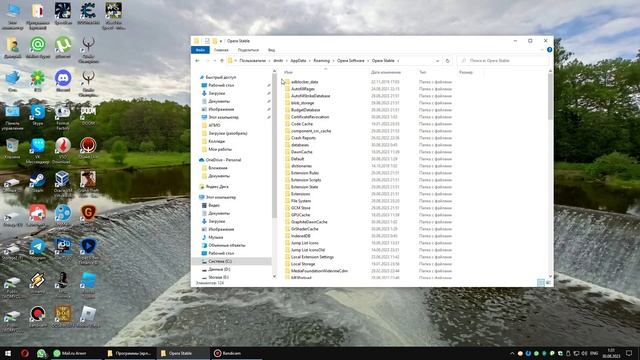The height and width of the screenshot is (360, 640).
Task: Select the GPUCache folder
Action: pyautogui.click(x=300, y=215)
